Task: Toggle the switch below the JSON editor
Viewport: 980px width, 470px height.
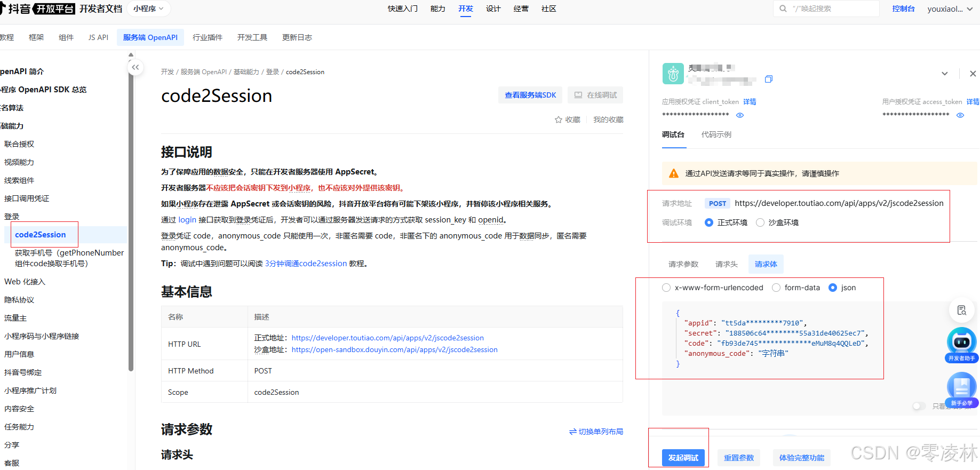Action: [919, 407]
